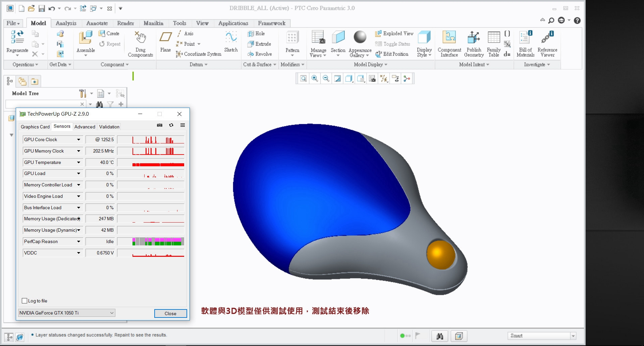Expand the PerfCap Reason sensor dropdown
Screen dimensions: 644x346
(x=78, y=241)
